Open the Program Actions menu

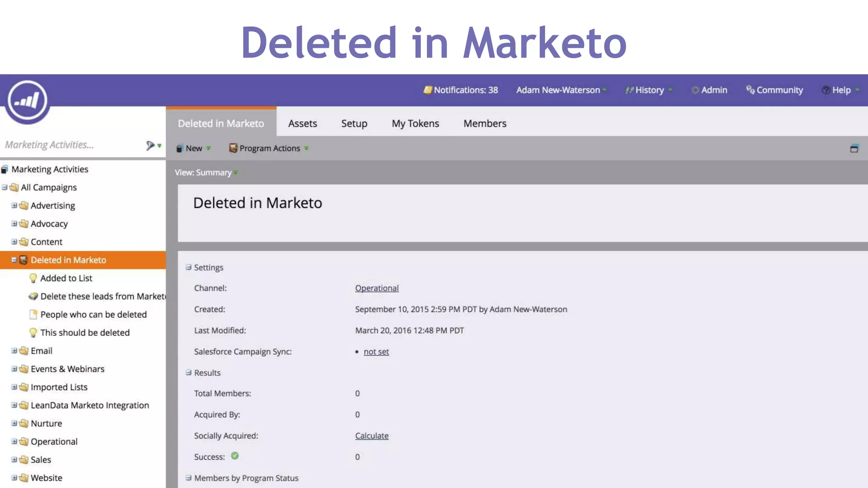(269, 148)
